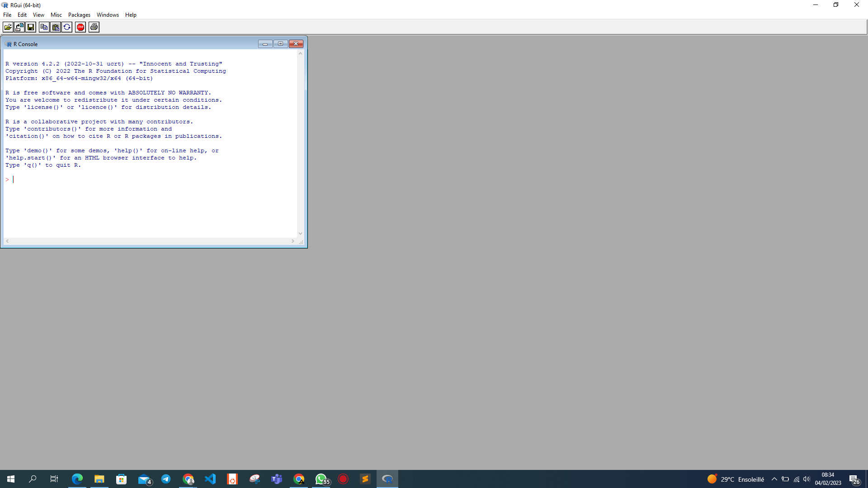Open WhatsApp from the taskbar
Screen dimensions: 868x488
(321, 479)
